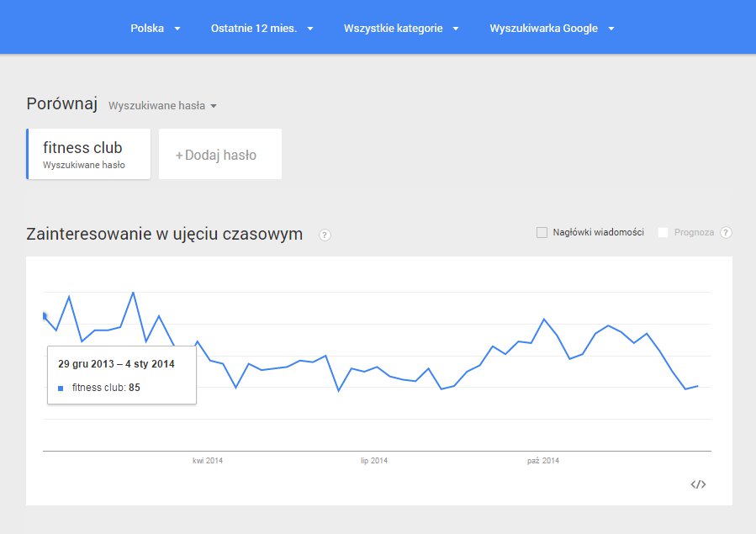Open help icon beside Zainteresowanie w ujęciu czasowym

[x=325, y=235]
